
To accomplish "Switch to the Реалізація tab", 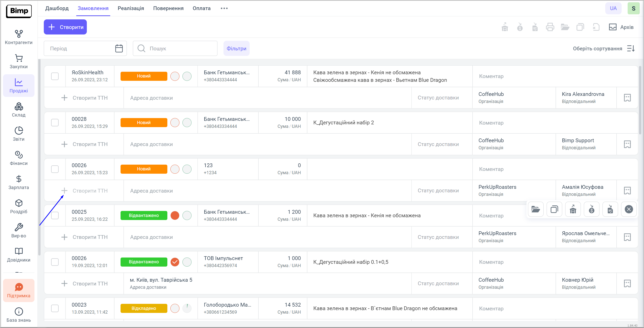I will (131, 8).
